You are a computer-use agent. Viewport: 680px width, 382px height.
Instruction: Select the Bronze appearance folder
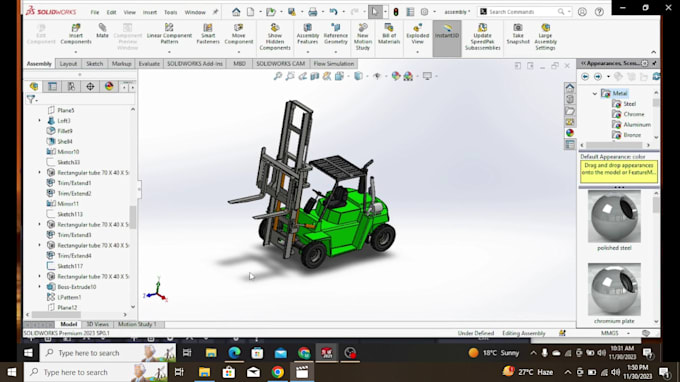pyautogui.click(x=632, y=135)
